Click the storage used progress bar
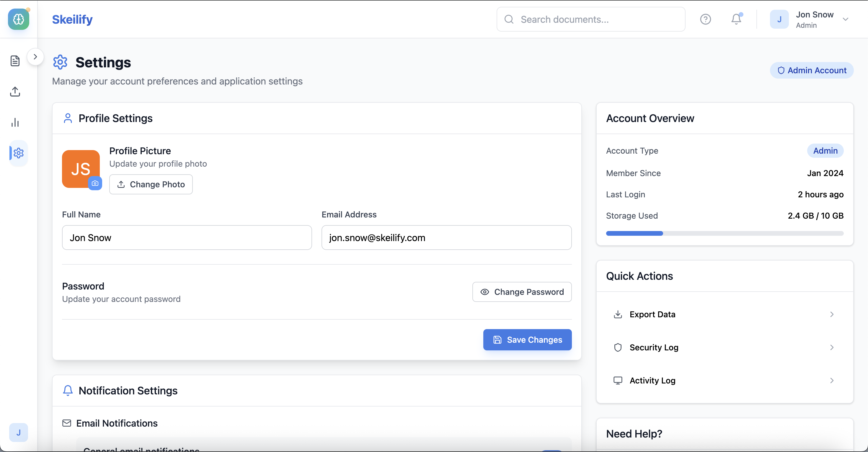The width and height of the screenshot is (868, 452). [725, 233]
